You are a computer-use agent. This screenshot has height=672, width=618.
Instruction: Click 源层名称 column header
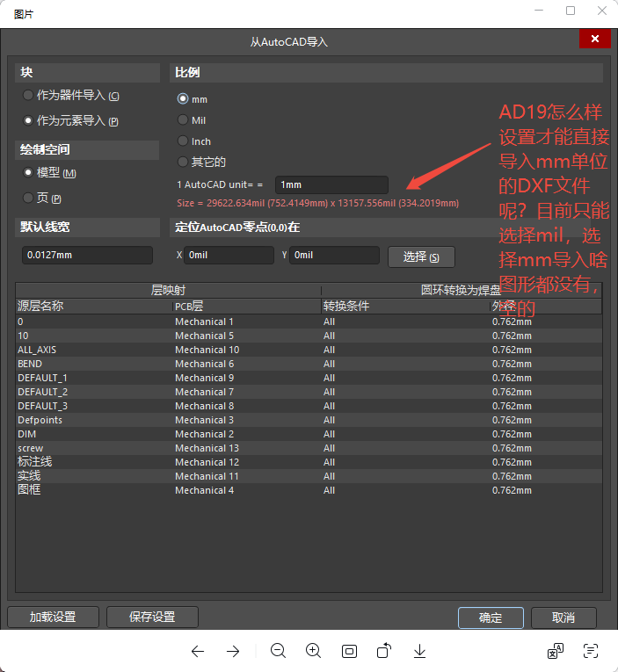(x=94, y=306)
